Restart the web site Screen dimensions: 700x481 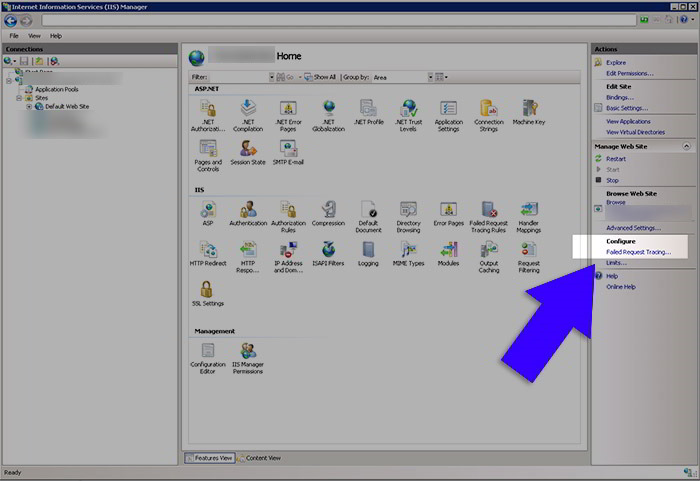[616, 159]
